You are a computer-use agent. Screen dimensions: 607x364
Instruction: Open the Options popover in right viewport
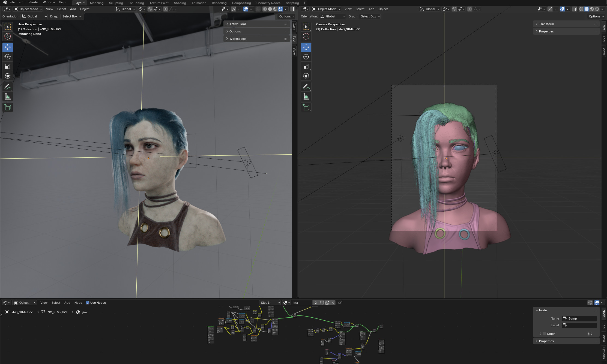(596, 16)
